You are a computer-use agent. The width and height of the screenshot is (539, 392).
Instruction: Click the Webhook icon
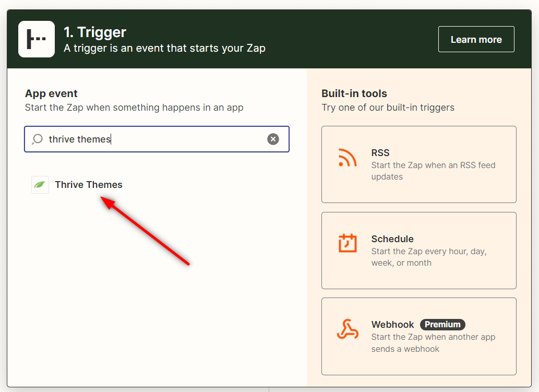click(x=348, y=330)
